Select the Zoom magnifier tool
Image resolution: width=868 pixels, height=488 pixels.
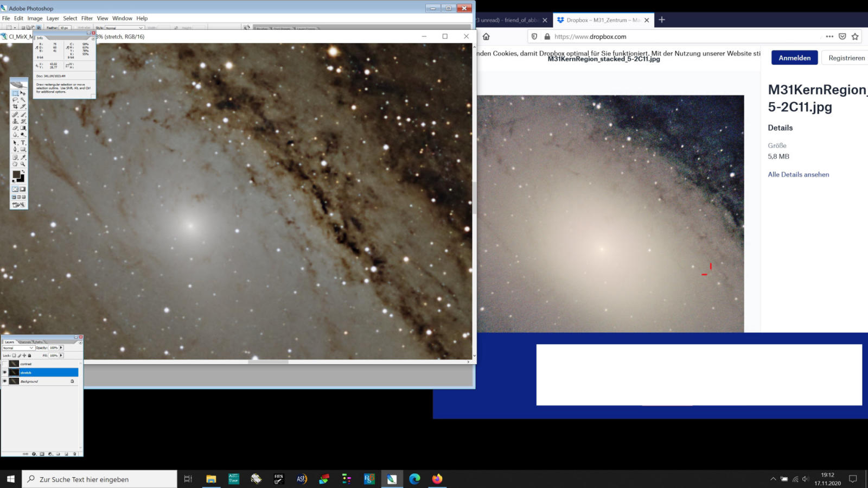(x=23, y=164)
